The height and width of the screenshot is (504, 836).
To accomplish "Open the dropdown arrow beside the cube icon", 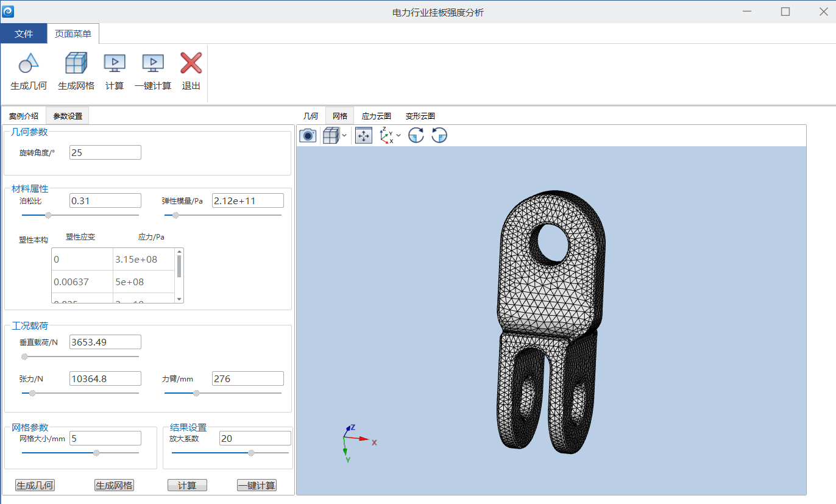I will click(x=345, y=136).
